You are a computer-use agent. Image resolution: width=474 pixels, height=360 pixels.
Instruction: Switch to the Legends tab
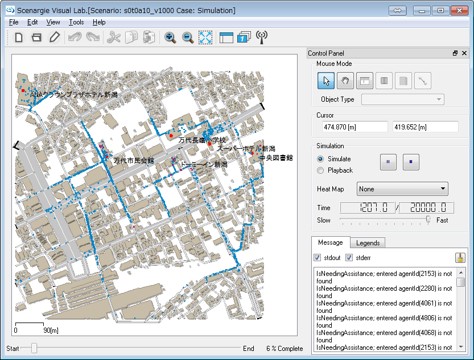tap(368, 243)
